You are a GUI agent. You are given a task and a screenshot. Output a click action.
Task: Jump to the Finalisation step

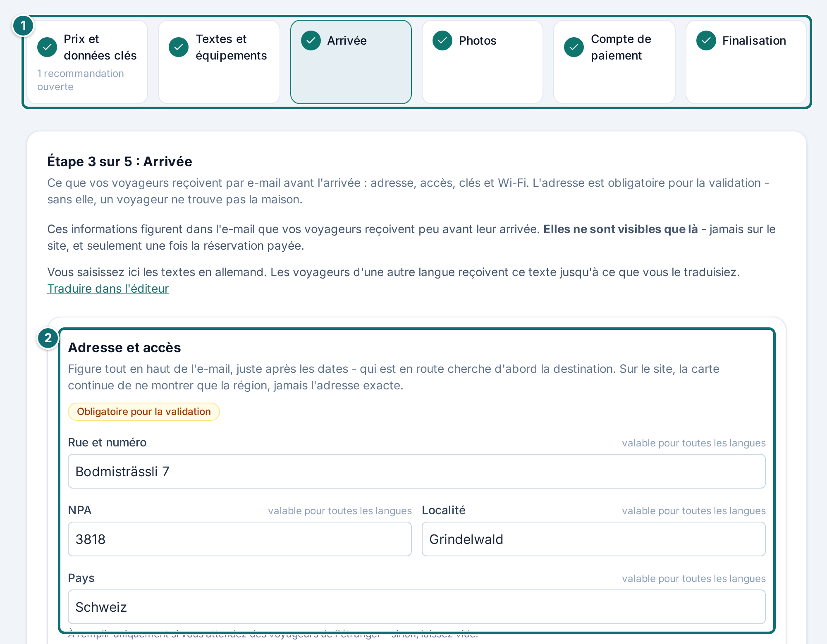pyautogui.click(x=746, y=62)
